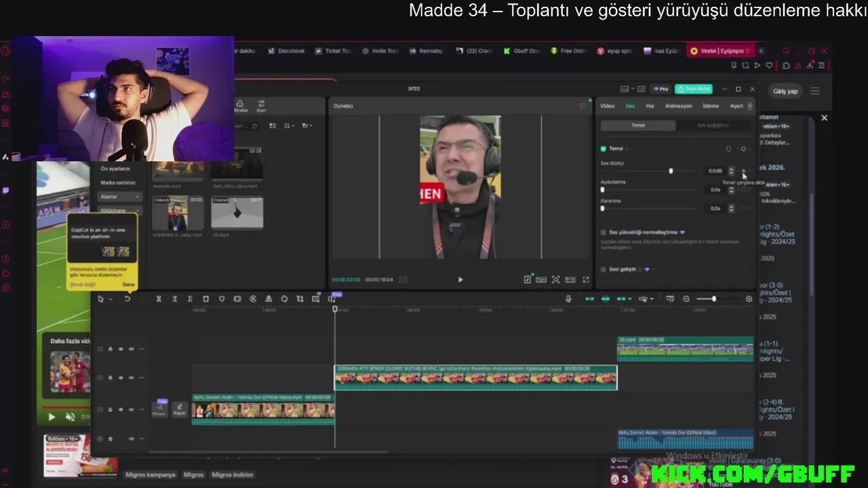Select the 25.mp4 clip on the timeline
The image size is (868, 488).
[685, 348]
